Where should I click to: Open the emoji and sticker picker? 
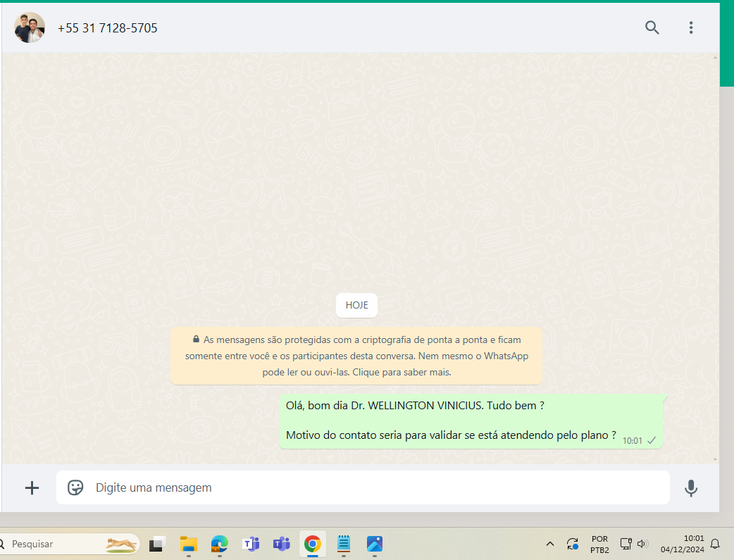point(75,487)
